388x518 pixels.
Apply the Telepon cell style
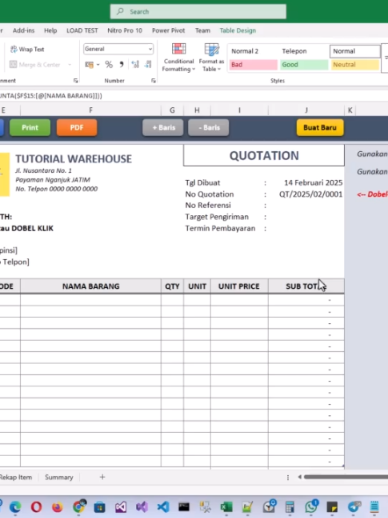click(304, 51)
